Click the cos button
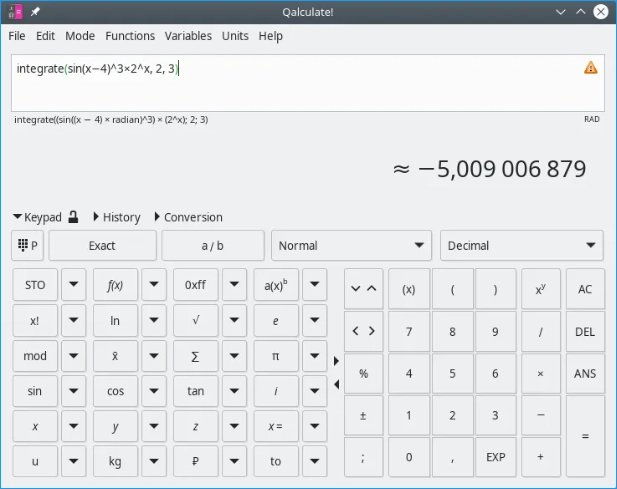This screenshot has height=489, width=617. click(x=115, y=391)
